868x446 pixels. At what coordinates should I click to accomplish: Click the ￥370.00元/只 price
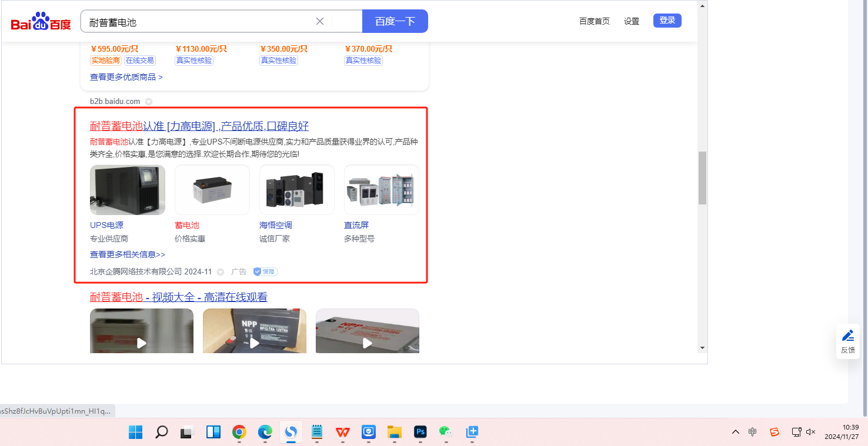(x=368, y=49)
